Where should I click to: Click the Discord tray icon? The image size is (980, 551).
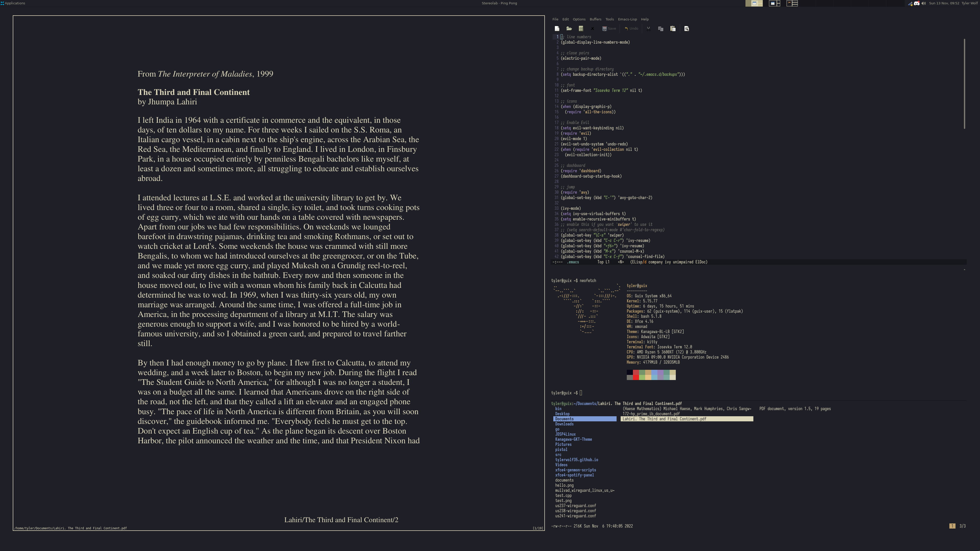917,3
